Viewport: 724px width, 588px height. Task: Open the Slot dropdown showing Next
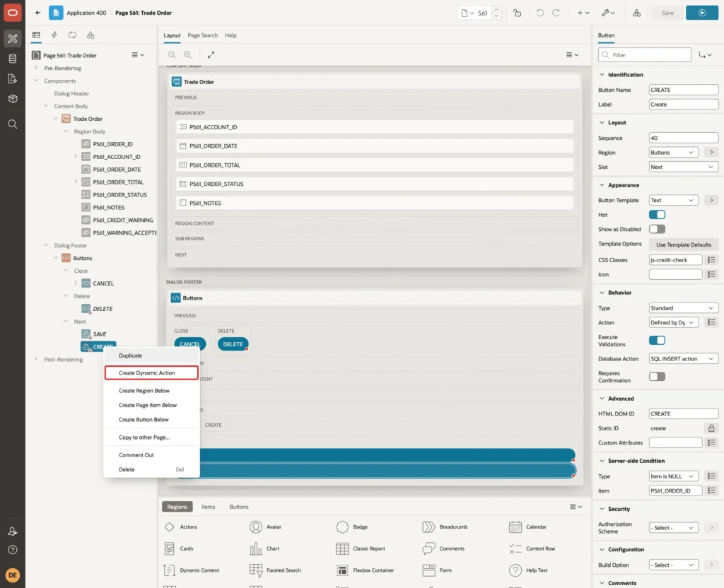point(684,167)
